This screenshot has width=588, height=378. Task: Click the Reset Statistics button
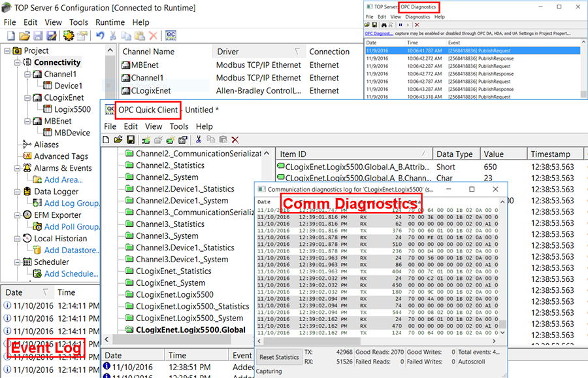[279, 357]
